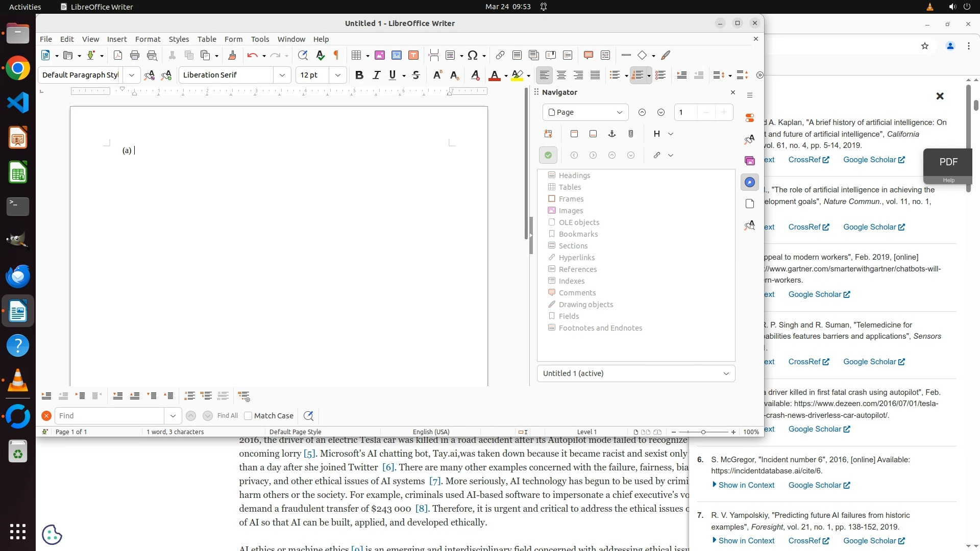This screenshot has width=980, height=551.
Task: Toggle bold formatting
Action: 359,75
